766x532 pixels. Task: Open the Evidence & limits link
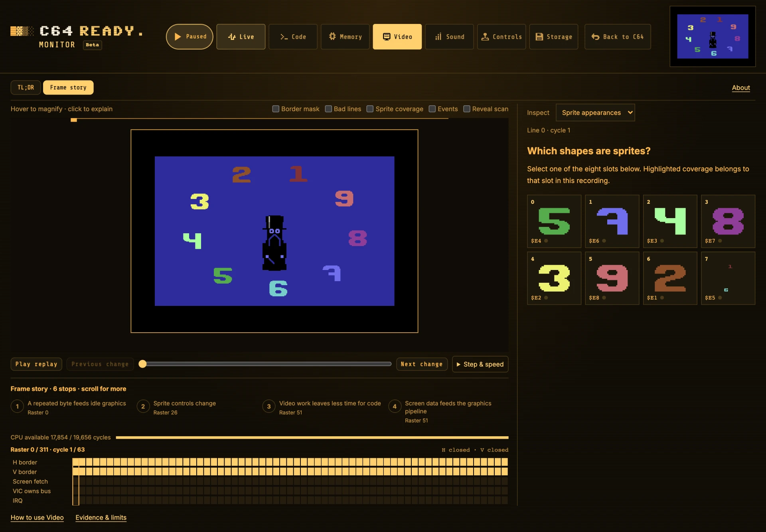coord(101,518)
